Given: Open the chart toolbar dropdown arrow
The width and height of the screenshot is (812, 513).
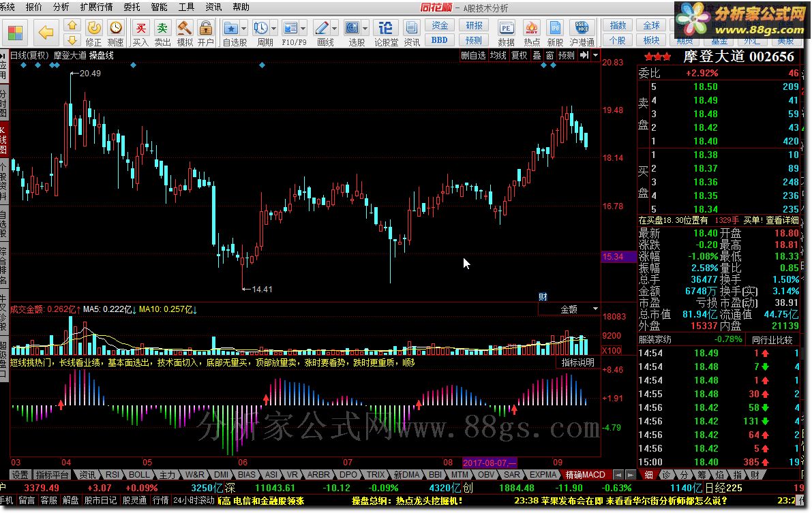Looking at the screenshot, I should tap(596, 55).
